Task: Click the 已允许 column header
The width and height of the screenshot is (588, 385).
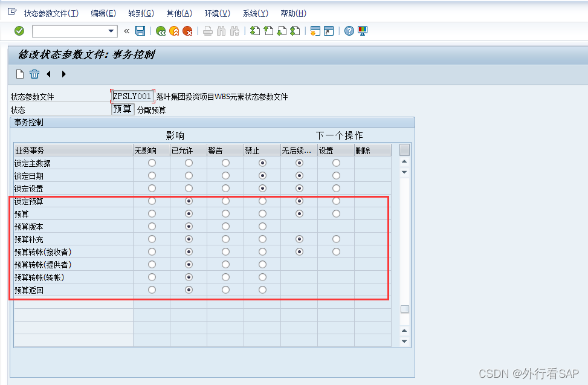Action: 189,150
